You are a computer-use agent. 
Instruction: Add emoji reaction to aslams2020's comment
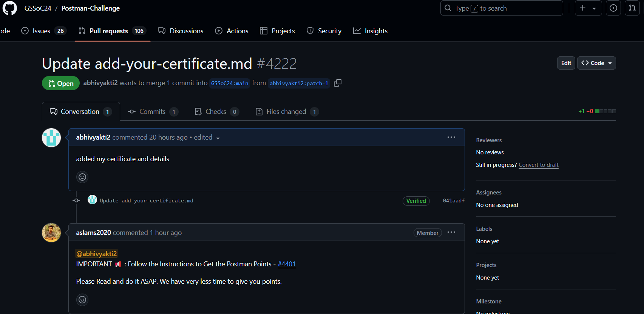[x=82, y=300]
